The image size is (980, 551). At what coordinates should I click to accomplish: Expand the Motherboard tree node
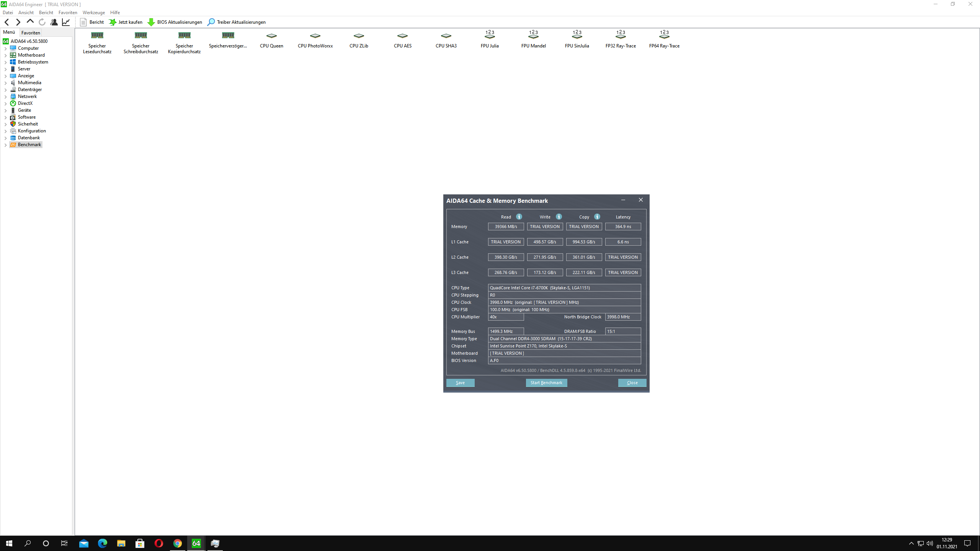(x=5, y=55)
